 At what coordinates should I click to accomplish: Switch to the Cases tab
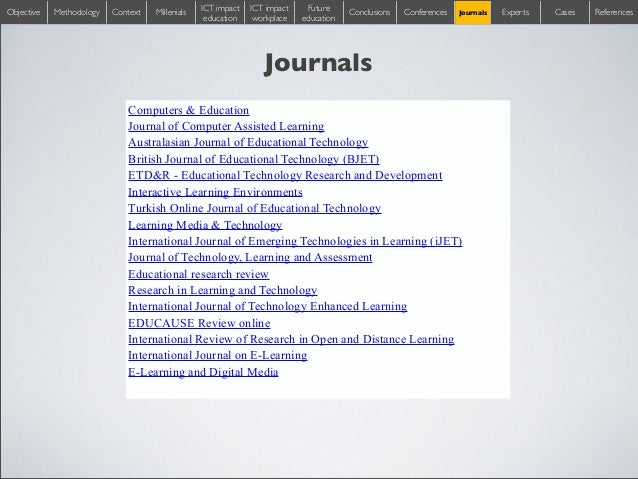pos(565,12)
